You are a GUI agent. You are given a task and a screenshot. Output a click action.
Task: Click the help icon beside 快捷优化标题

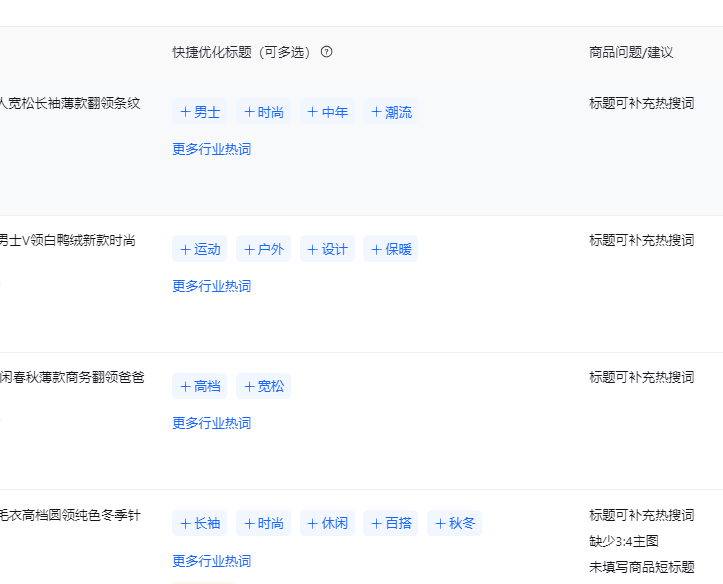[x=327, y=52]
